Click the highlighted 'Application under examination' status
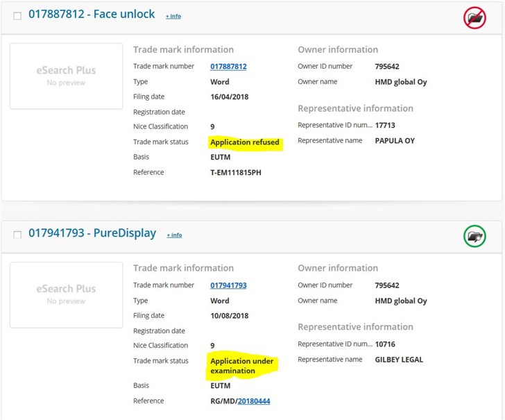Image resolution: width=505 pixels, height=420 pixels. (x=242, y=366)
